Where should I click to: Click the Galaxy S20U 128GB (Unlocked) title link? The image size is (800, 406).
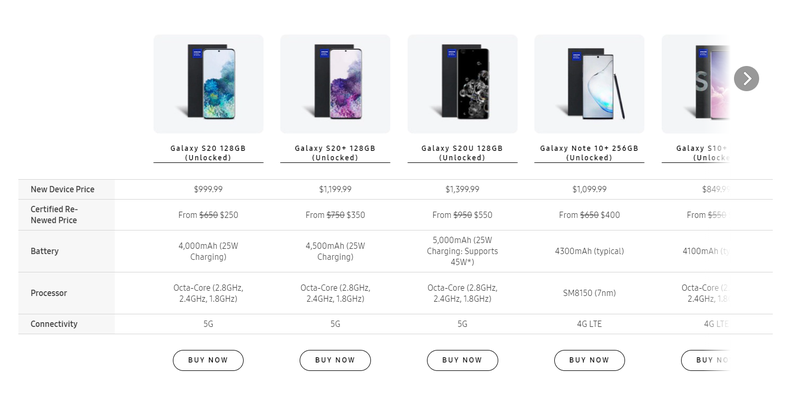coord(462,153)
